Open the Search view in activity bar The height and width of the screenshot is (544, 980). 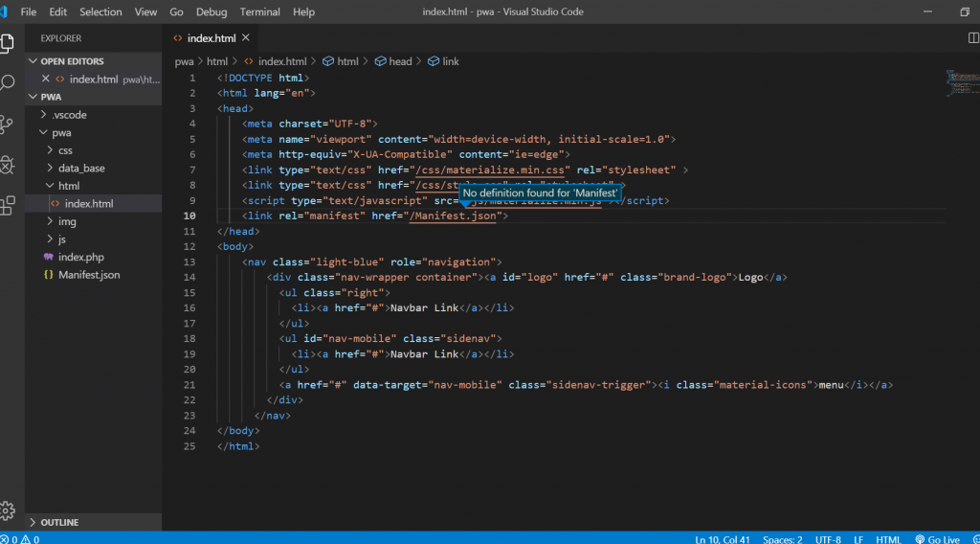8,82
